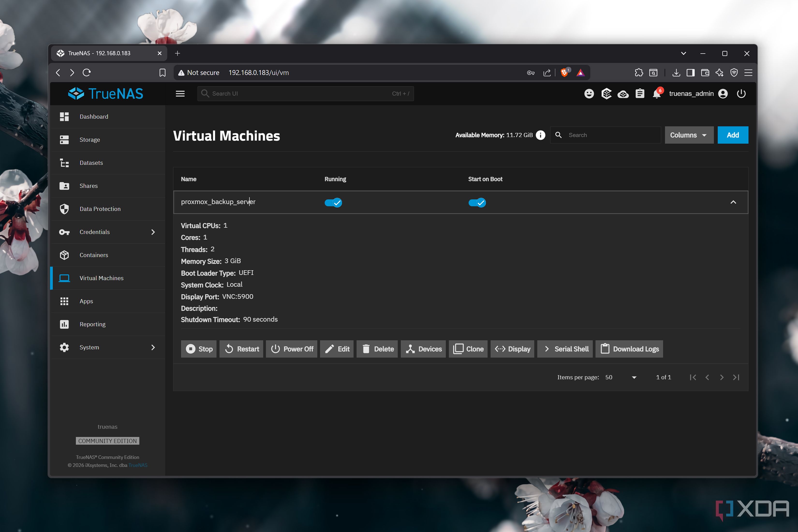Open the browser tab list chevron

click(684, 53)
